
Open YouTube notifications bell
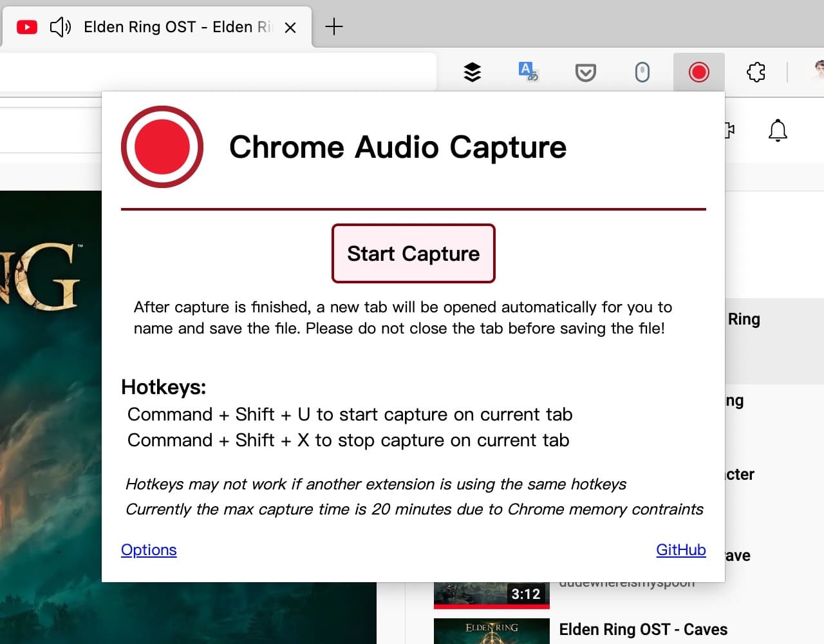778,129
